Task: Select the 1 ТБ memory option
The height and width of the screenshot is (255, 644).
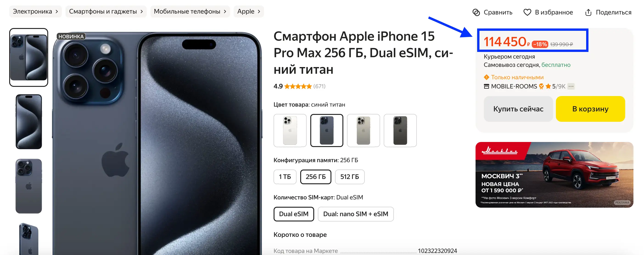Action: (x=285, y=177)
